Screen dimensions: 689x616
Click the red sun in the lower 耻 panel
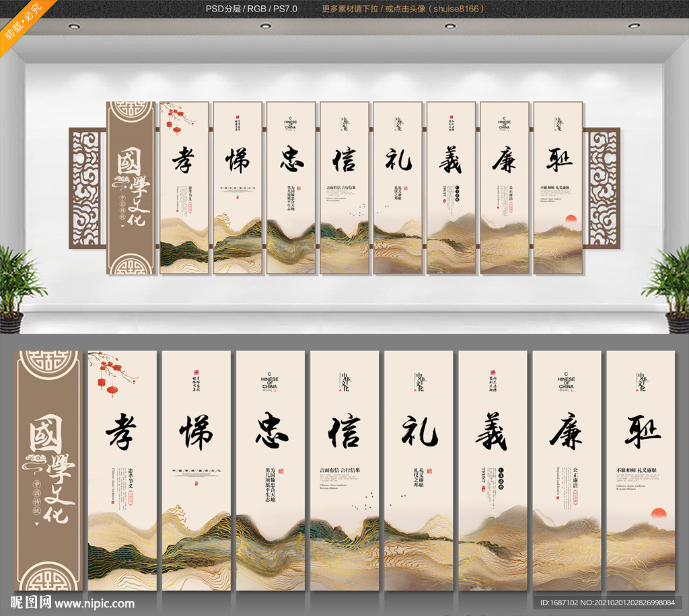658,514
